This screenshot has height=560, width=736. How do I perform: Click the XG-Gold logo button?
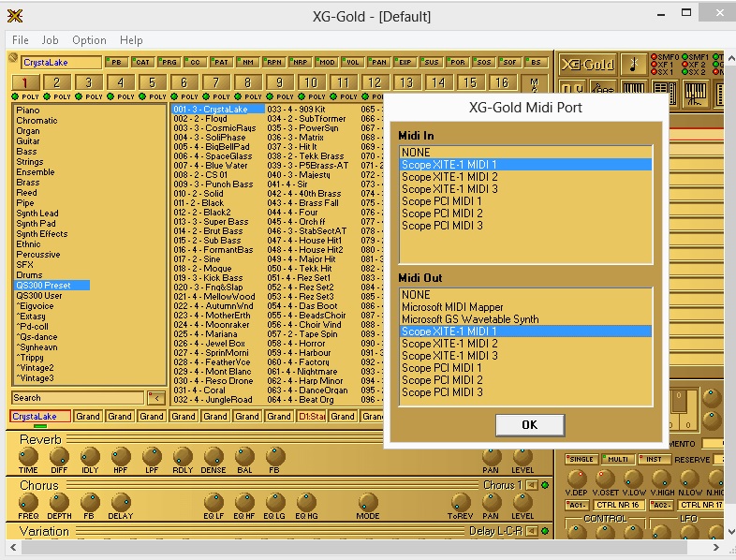coord(587,65)
